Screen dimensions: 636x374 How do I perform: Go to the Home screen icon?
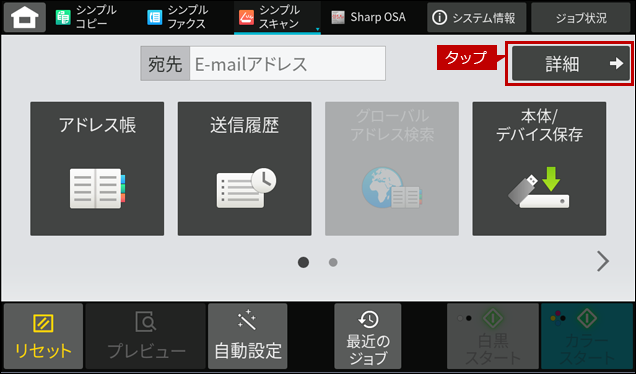point(25,17)
